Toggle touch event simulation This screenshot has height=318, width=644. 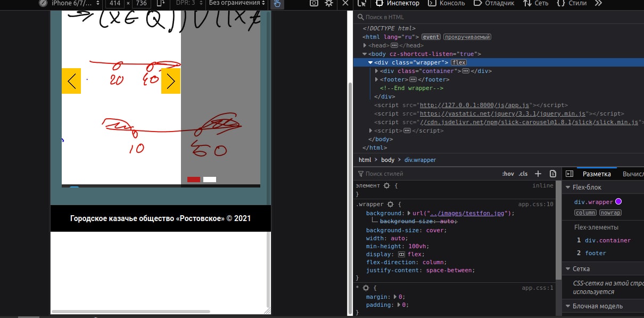click(277, 3)
